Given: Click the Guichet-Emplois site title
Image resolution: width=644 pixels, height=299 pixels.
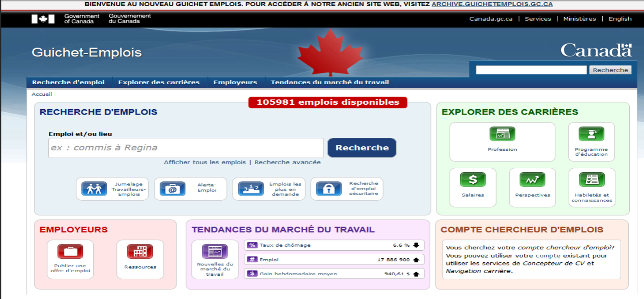Looking at the screenshot, I should pos(86,52).
